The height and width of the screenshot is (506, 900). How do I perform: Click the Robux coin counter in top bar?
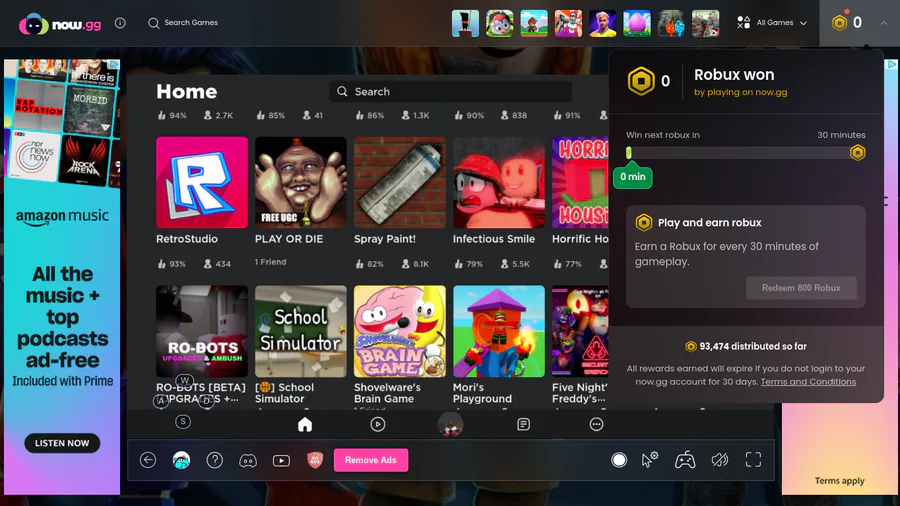point(847,22)
